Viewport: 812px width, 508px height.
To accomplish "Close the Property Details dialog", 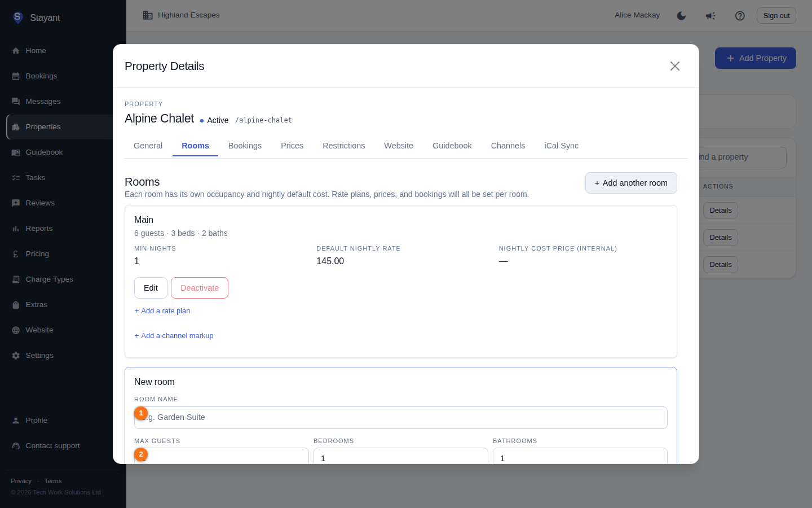I will 675,66.
